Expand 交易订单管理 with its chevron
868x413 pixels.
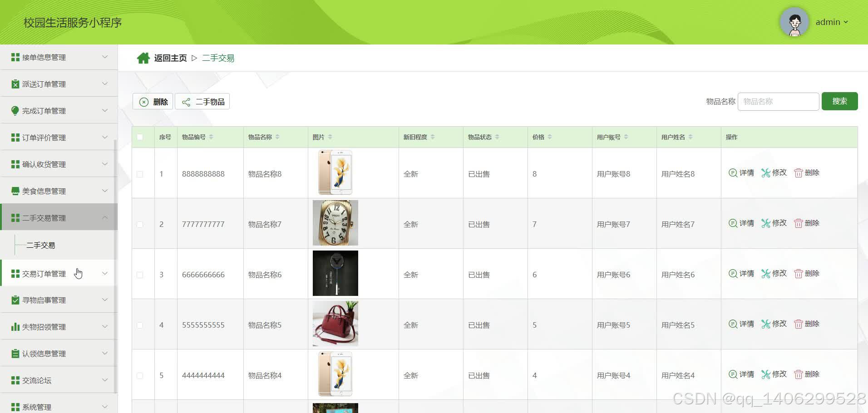(x=105, y=273)
